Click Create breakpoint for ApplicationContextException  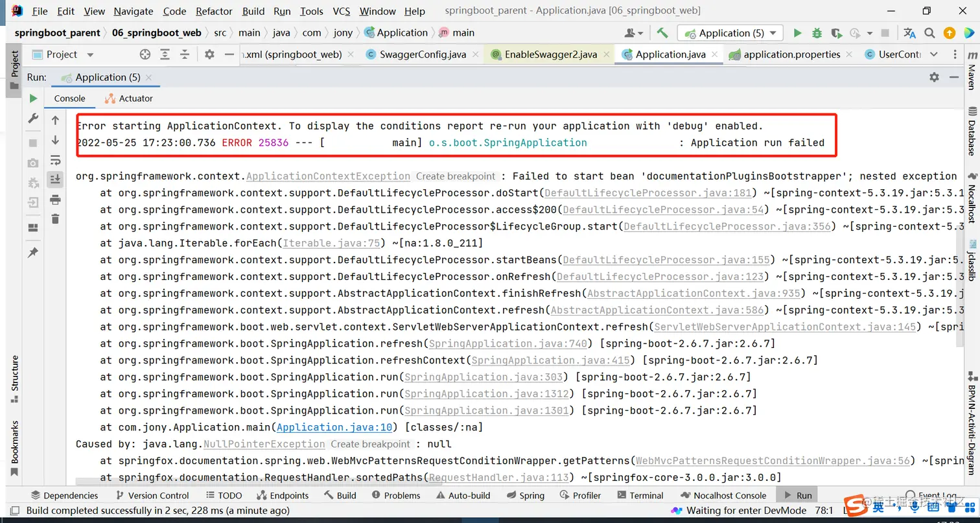click(x=456, y=176)
